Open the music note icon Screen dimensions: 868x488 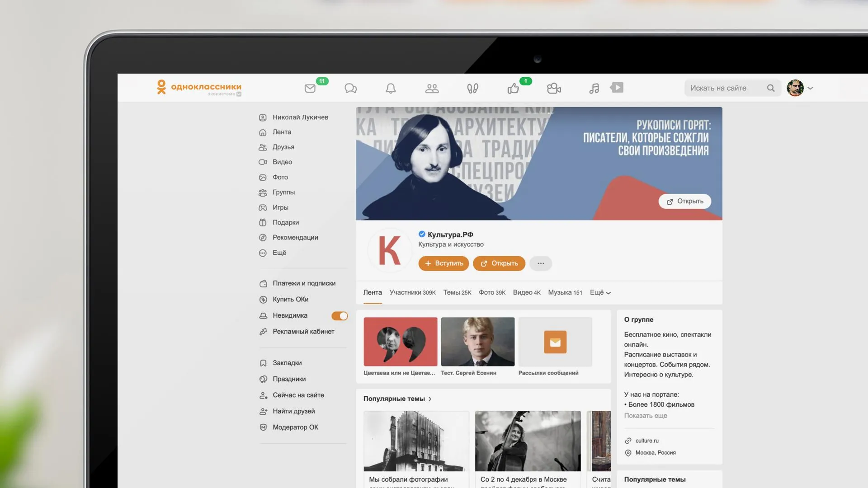[x=594, y=88]
